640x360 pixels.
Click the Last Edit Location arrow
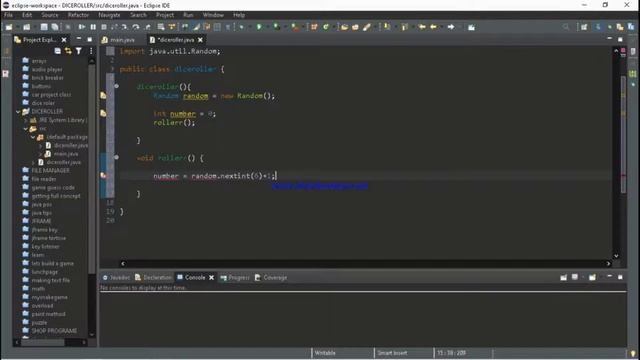(422, 27)
